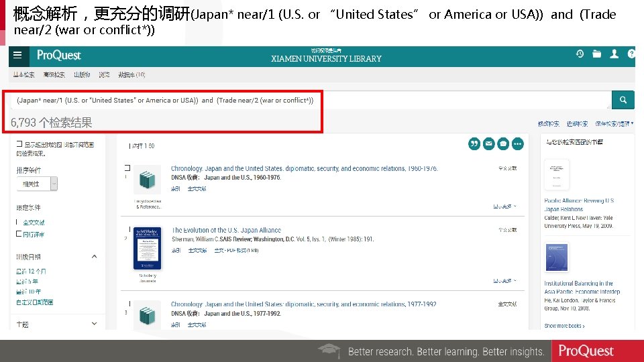This screenshot has width=644, height=362.
Task: Expand the subject filter section
Action: tap(94, 324)
